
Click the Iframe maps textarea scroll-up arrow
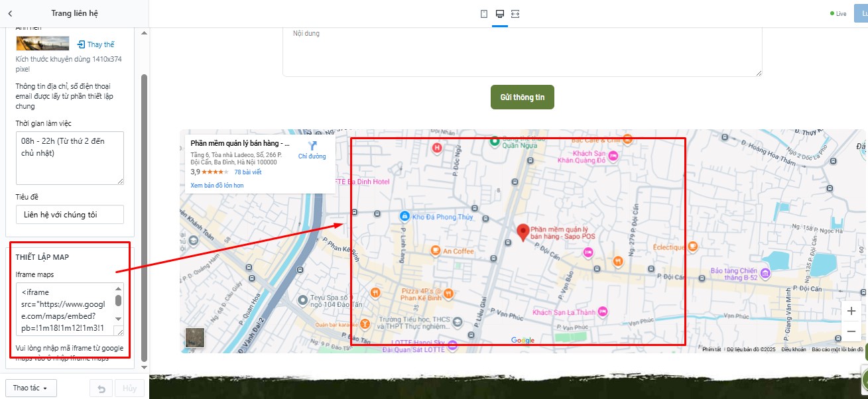click(x=119, y=288)
